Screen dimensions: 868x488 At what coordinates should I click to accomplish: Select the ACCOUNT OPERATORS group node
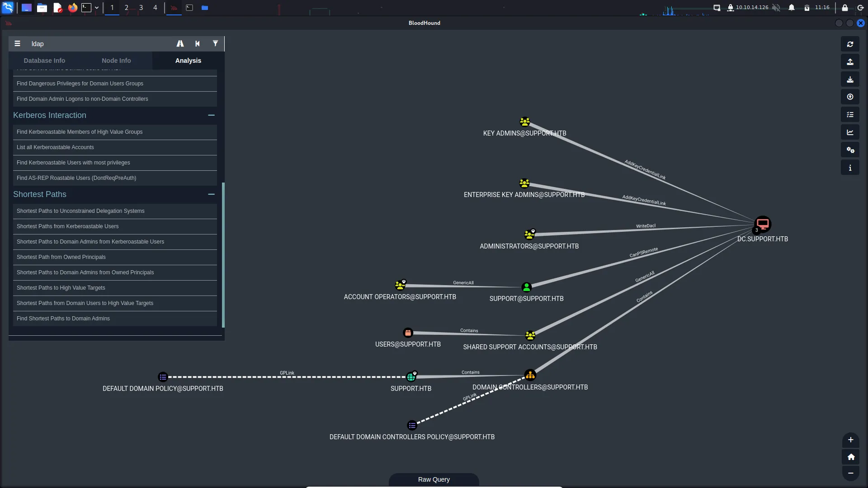[400, 285]
